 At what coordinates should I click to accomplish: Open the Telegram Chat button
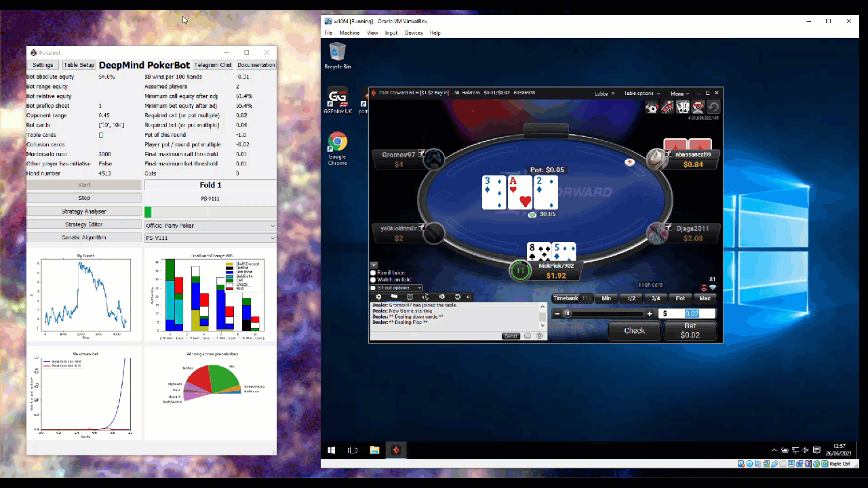click(213, 65)
